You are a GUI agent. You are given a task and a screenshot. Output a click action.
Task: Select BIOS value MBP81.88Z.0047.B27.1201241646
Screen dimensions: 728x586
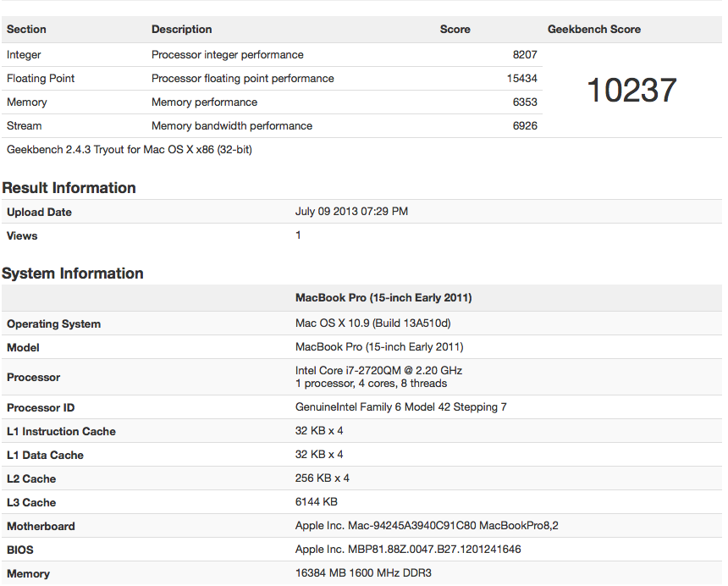pos(408,550)
